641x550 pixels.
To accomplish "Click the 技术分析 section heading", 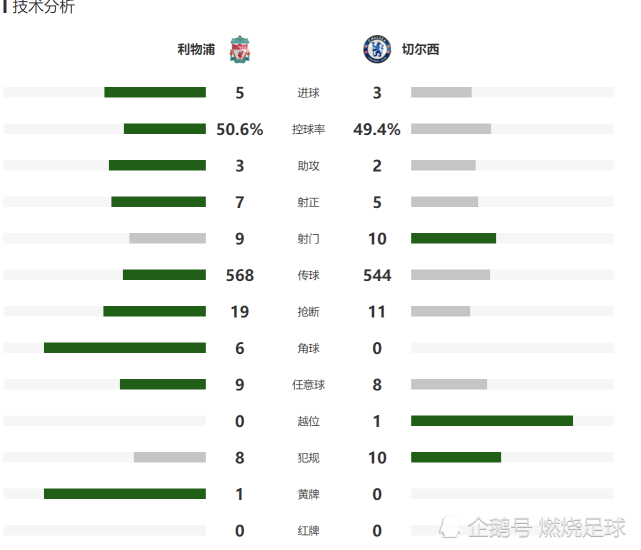I will [43, 8].
